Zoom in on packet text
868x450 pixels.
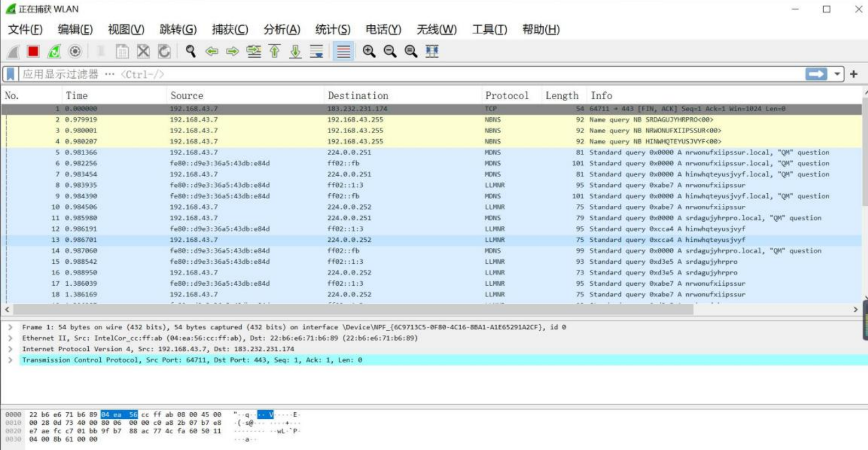[369, 51]
